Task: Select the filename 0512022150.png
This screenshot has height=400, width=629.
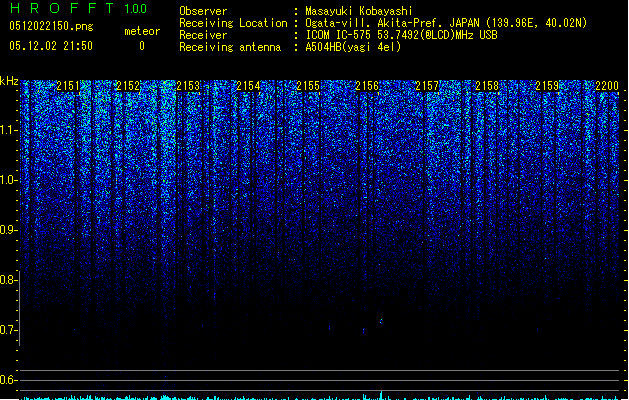Action: 51,27
